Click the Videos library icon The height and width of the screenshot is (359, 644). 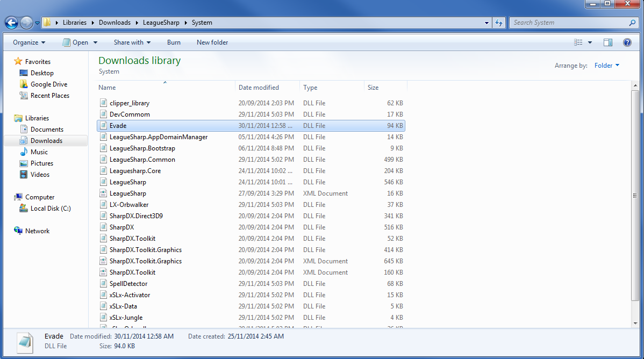24,175
